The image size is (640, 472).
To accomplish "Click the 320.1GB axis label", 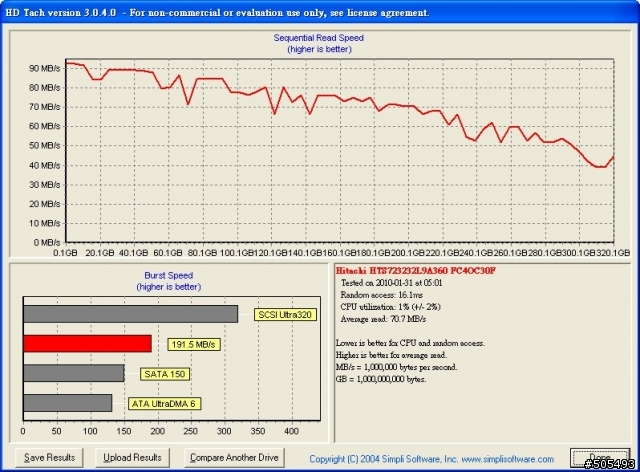I will tap(613, 253).
